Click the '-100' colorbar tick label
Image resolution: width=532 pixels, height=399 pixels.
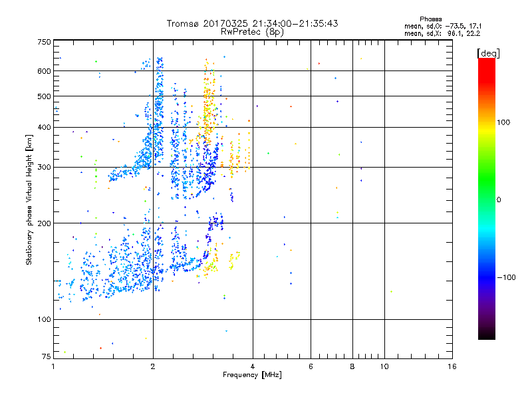pyautogui.click(x=506, y=277)
